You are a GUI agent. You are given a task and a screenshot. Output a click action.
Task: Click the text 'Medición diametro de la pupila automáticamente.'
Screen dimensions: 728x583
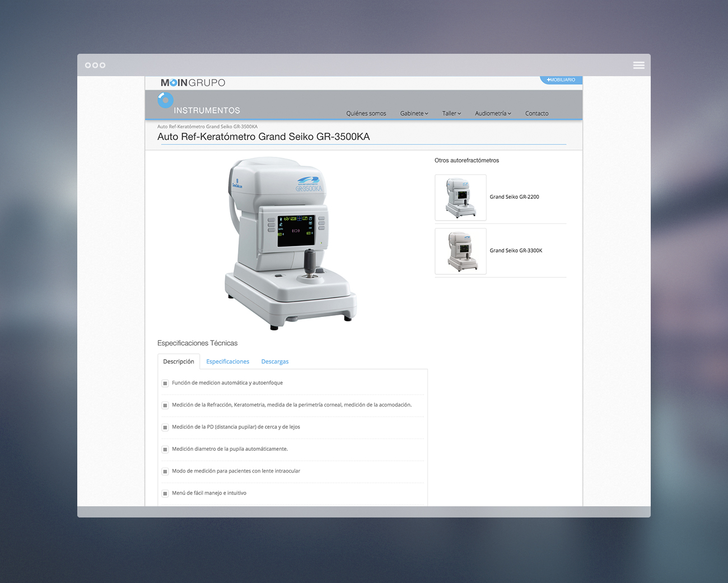230,449
